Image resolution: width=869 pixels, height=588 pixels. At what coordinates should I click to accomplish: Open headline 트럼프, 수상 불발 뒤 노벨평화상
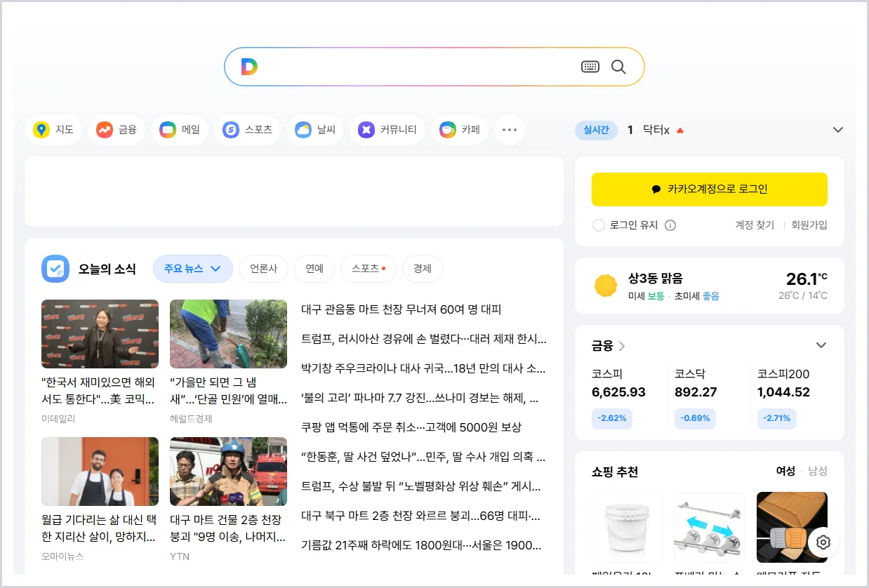[x=421, y=486]
